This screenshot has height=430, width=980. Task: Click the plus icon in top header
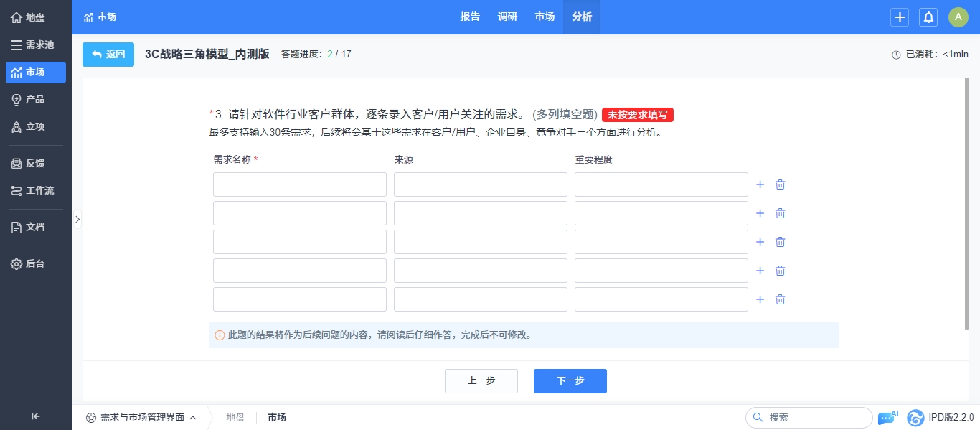coord(900,17)
